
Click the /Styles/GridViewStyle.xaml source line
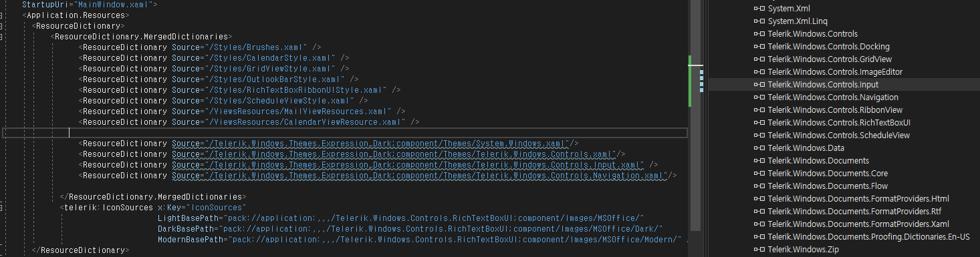214,69
